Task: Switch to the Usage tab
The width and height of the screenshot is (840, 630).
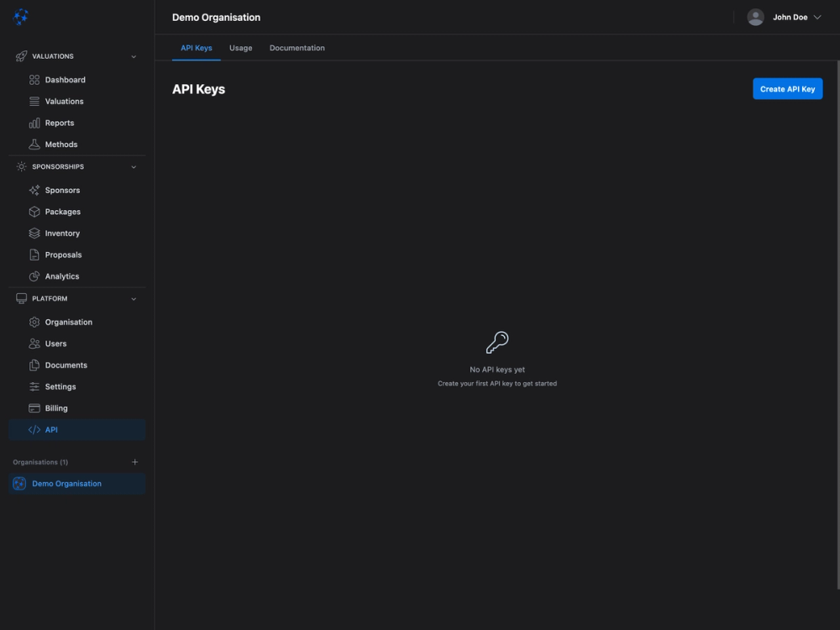Action: [x=240, y=48]
